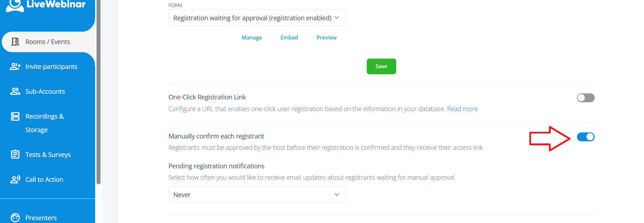The height and width of the screenshot is (223, 644).
Task: Open the Manage form link
Action: coord(252,38)
